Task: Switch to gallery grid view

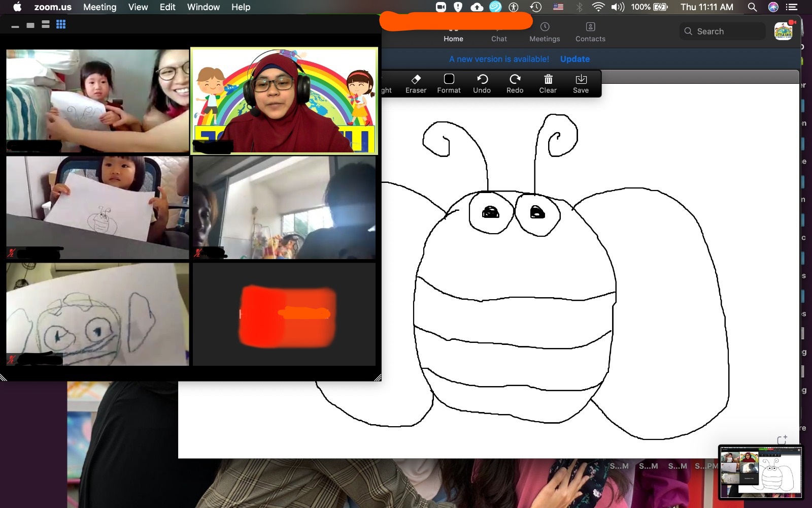Action: click(x=61, y=24)
